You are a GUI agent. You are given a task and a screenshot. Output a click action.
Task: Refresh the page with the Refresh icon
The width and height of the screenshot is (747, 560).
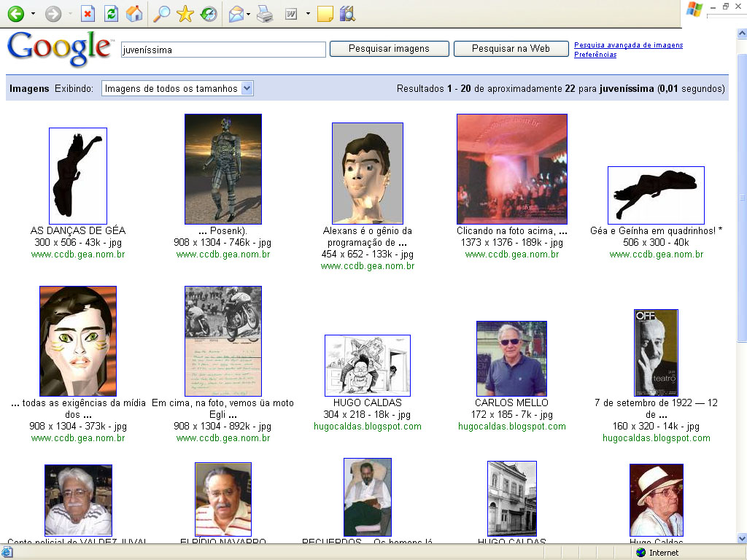(111, 14)
